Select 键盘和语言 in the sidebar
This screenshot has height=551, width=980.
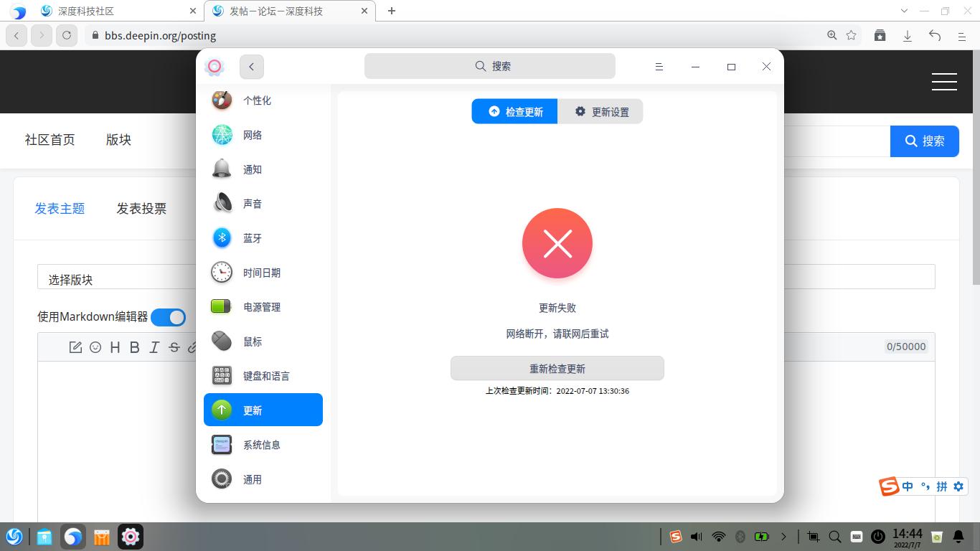coord(262,375)
